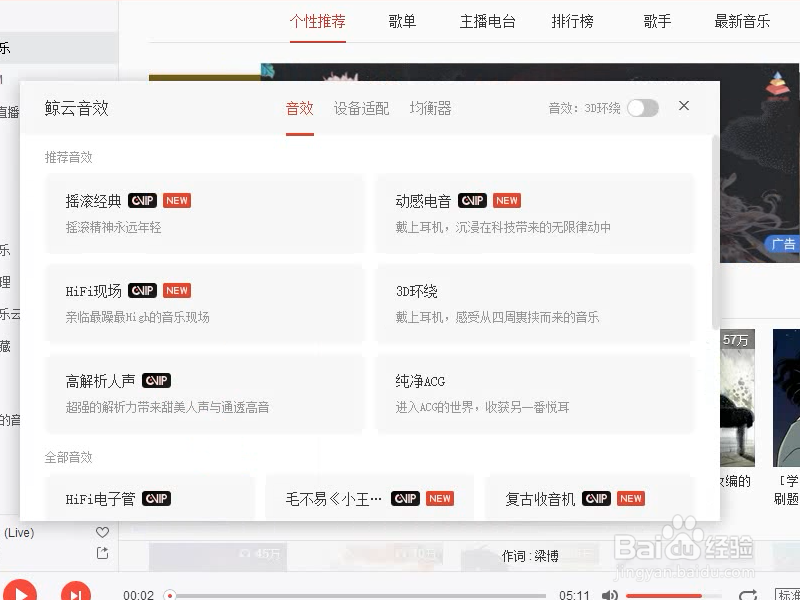Open the 歌单 tab
Viewport: 800px width, 600px height.
pyautogui.click(x=402, y=21)
